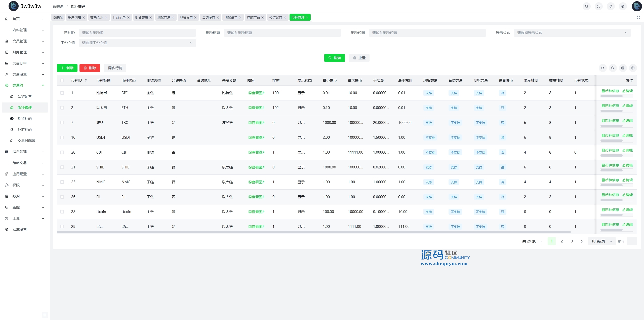
Task: Tick the USDT row checkbox
Action: pyautogui.click(x=62, y=137)
